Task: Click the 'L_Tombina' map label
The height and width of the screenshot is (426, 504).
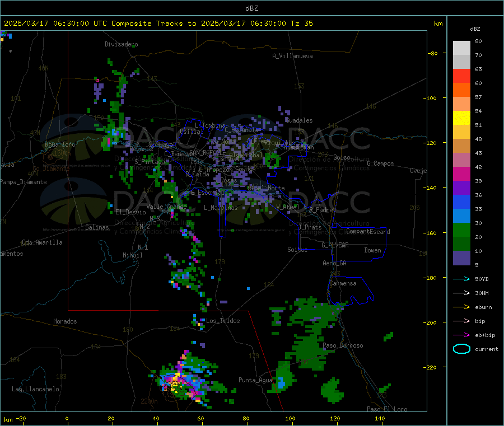Action: (210, 125)
